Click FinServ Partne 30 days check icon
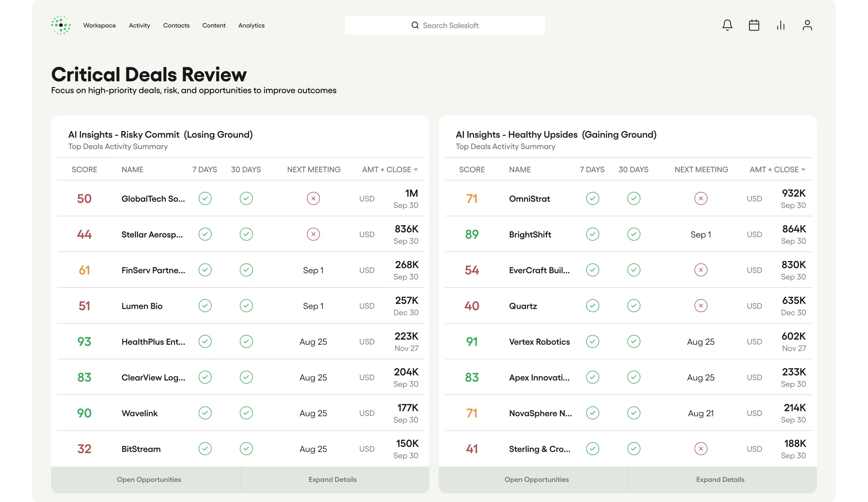Screen dimensions: 868x502 click(x=246, y=270)
